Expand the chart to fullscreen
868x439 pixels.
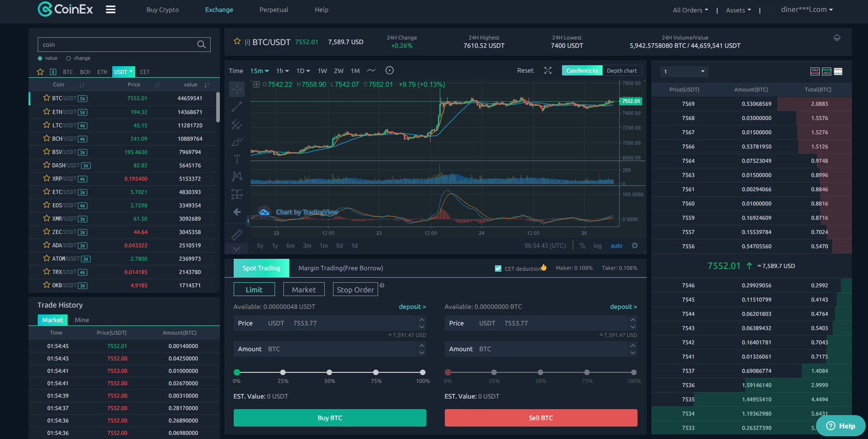point(548,70)
